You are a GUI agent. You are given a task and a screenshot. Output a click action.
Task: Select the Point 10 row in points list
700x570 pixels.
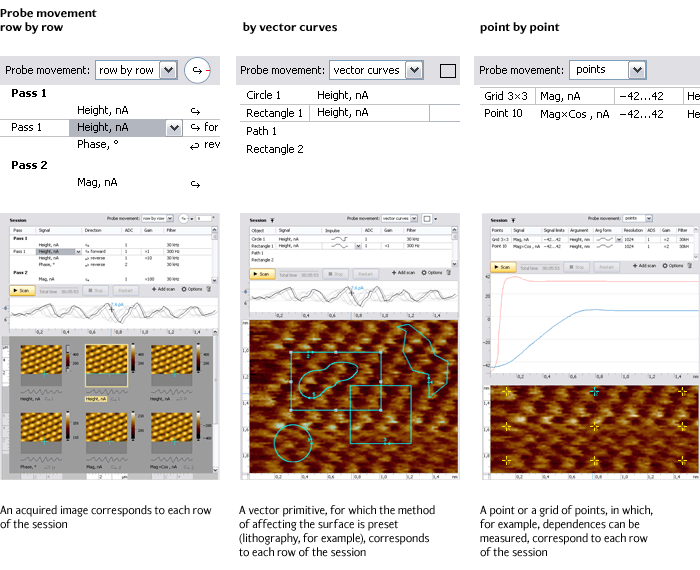click(504, 113)
